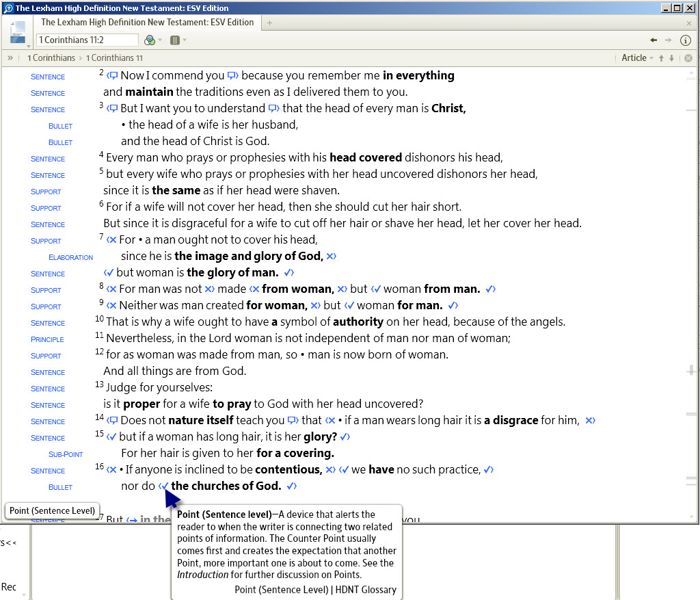The image size is (700, 600).
Task: Click point checkmark after 'woman from man.'
Action: pyautogui.click(x=491, y=289)
